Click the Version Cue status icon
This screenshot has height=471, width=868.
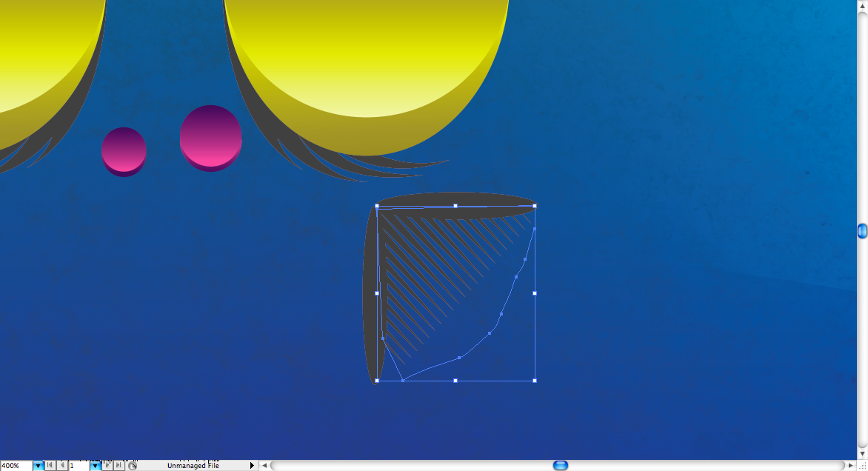pyautogui.click(x=133, y=466)
